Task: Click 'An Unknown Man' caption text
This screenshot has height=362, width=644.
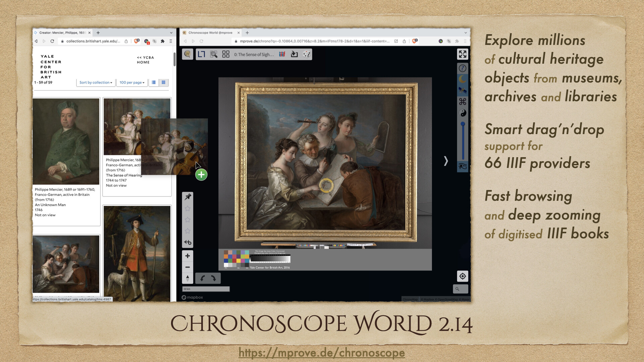Action: 50,205
